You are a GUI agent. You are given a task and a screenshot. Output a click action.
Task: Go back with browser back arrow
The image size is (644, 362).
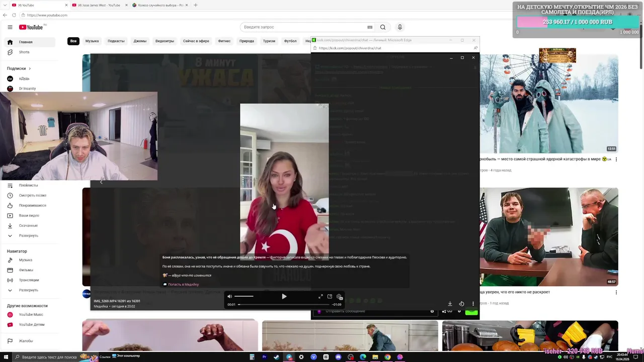coord(5,15)
